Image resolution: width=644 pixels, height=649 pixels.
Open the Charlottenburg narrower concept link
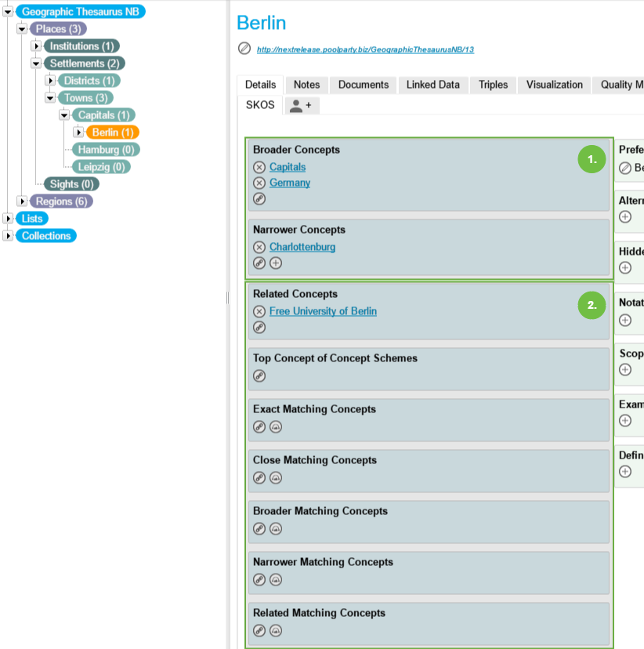click(x=302, y=247)
